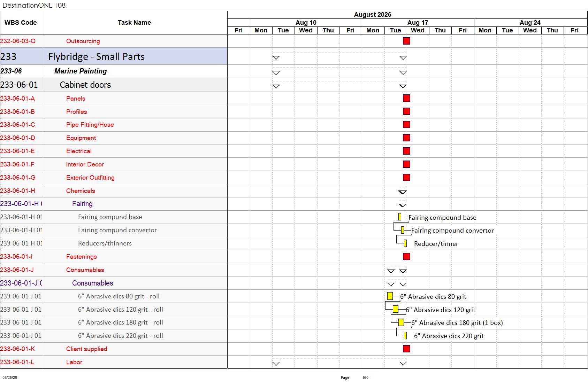Click the Pipe Fitting/Hose task name
The width and height of the screenshot is (588, 382).
pos(90,125)
